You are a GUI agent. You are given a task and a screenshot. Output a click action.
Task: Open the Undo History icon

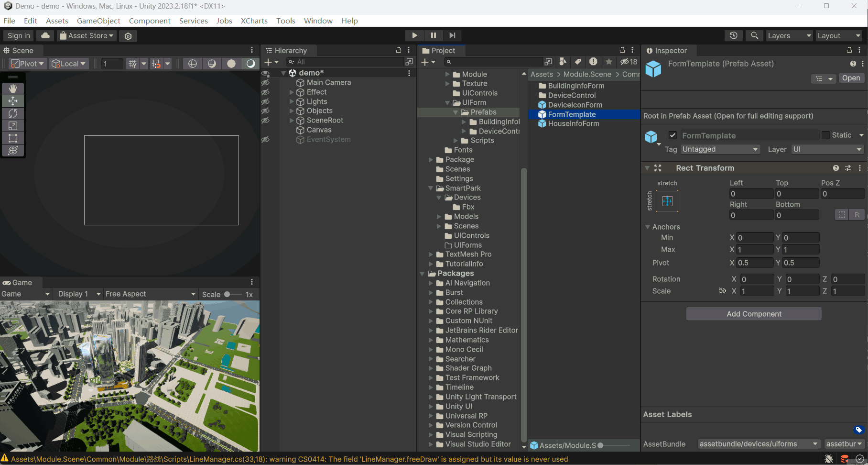click(734, 35)
